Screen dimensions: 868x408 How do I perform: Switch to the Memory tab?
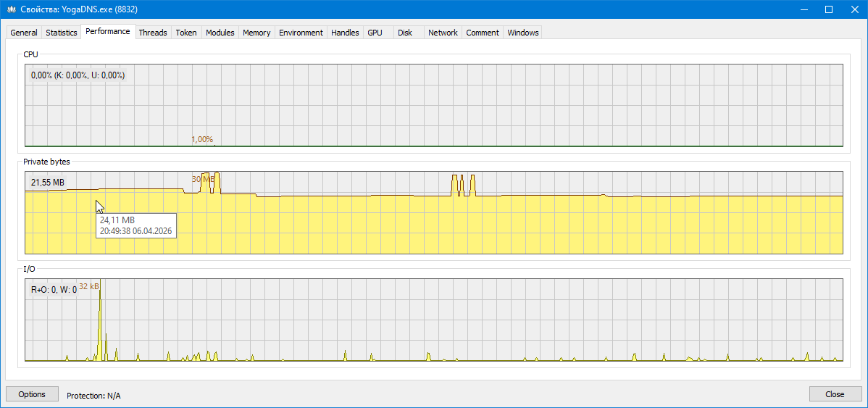(x=256, y=33)
